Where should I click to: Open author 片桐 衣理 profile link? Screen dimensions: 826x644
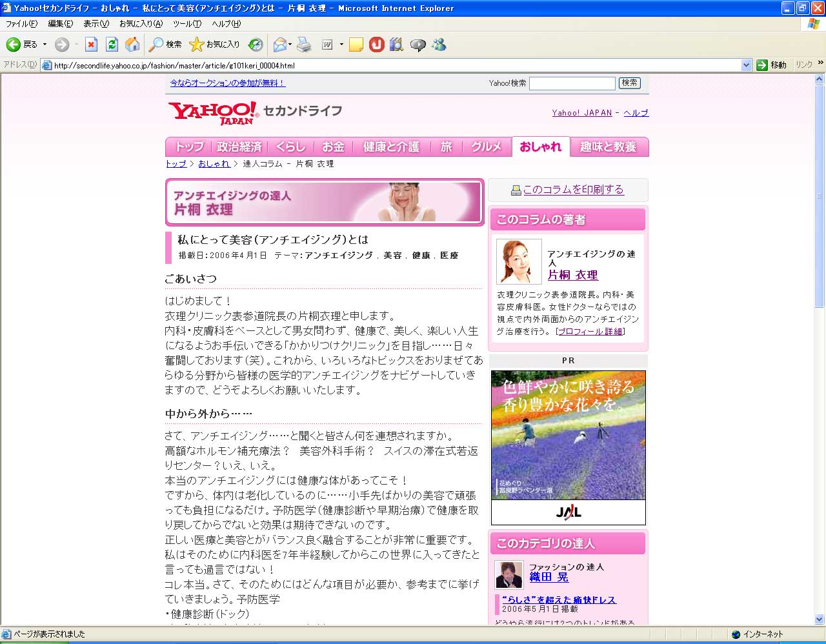point(573,275)
